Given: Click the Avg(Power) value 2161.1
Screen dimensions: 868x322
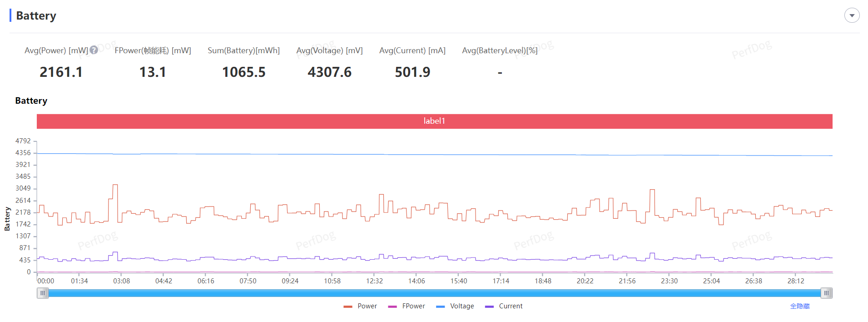Looking at the screenshot, I should (x=61, y=72).
